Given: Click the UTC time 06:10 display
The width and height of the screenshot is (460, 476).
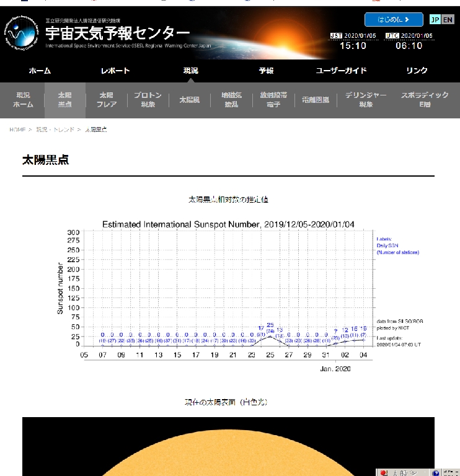Looking at the screenshot, I should [409, 45].
